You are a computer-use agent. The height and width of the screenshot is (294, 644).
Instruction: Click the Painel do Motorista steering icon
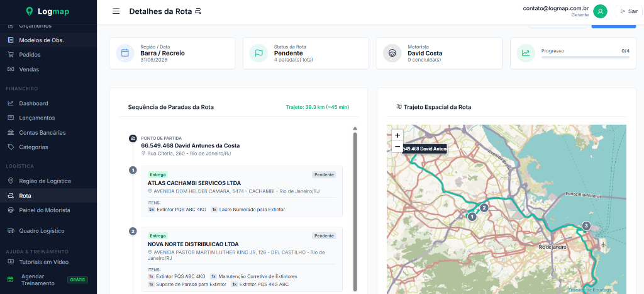(11, 210)
